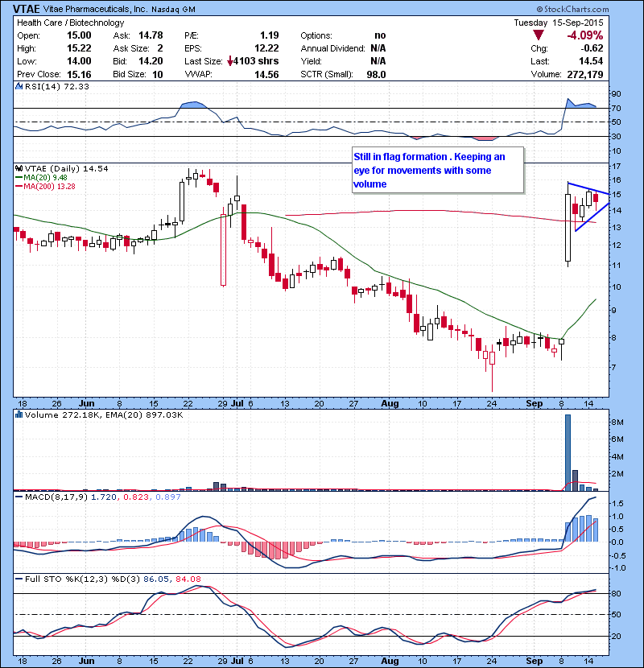Select the Last price 14.54 in header

tap(591, 61)
